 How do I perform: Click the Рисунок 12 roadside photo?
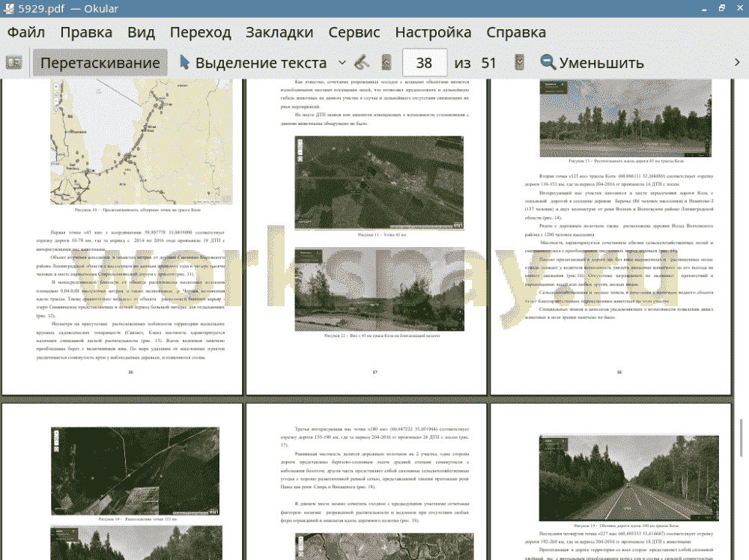point(379,289)
